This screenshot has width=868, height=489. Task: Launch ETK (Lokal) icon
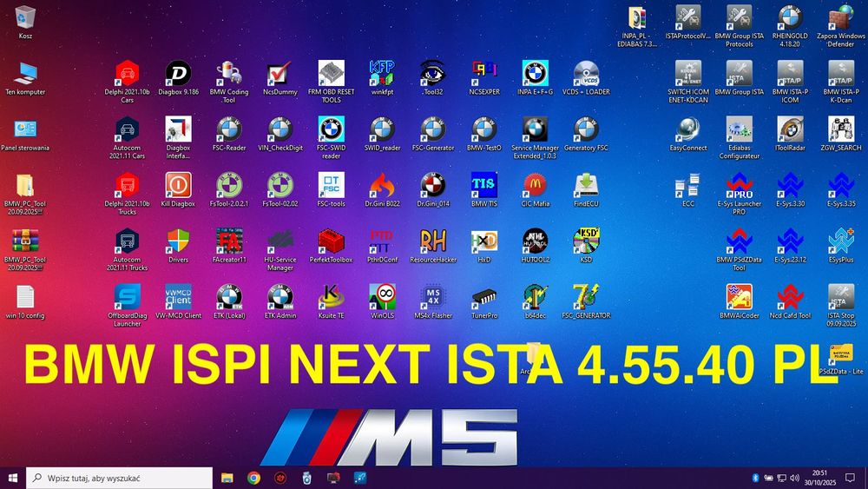coord(229,297)
